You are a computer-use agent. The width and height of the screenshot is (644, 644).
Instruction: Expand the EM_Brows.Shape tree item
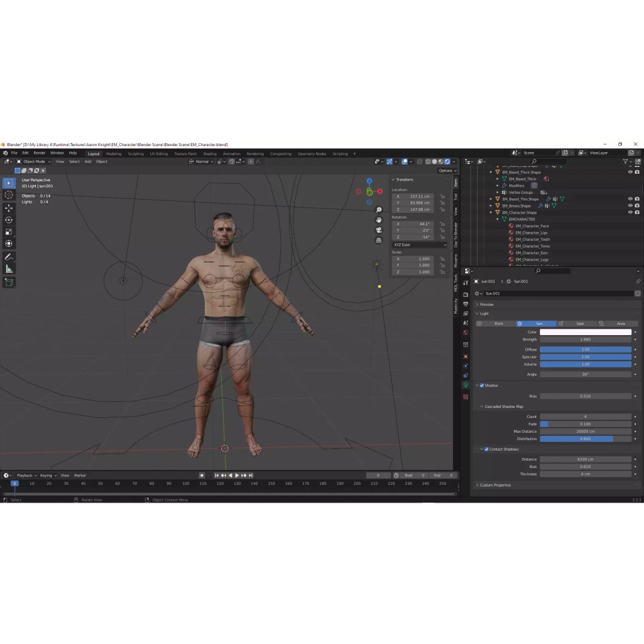pyautogui.click(x=491, y=206)
